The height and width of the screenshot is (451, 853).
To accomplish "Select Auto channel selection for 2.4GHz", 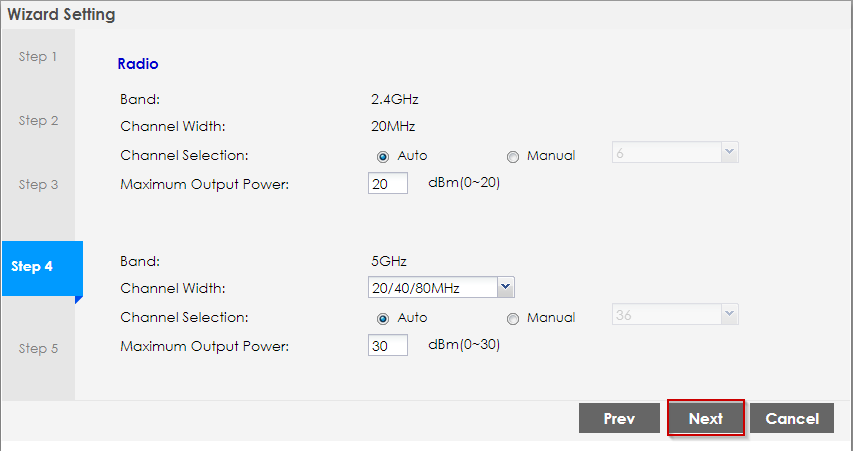I will 383,156.
